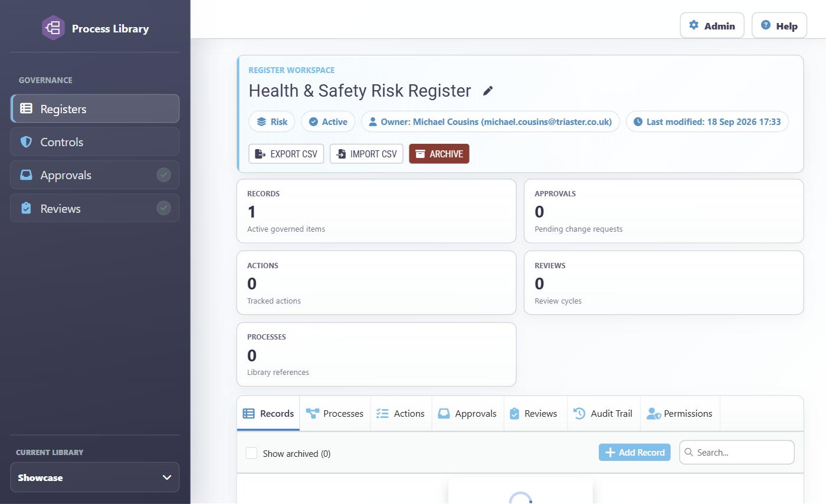Click the REGISTER WORKSPACE label
This screenshot has height=504, width=826.
coord(291,70)
